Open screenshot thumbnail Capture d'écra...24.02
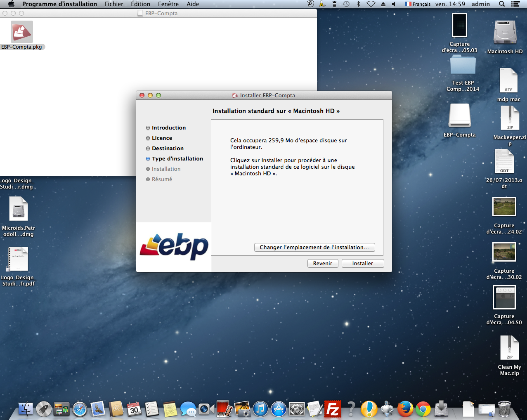Screen dimensions: 527x420 tap(504, 207)
